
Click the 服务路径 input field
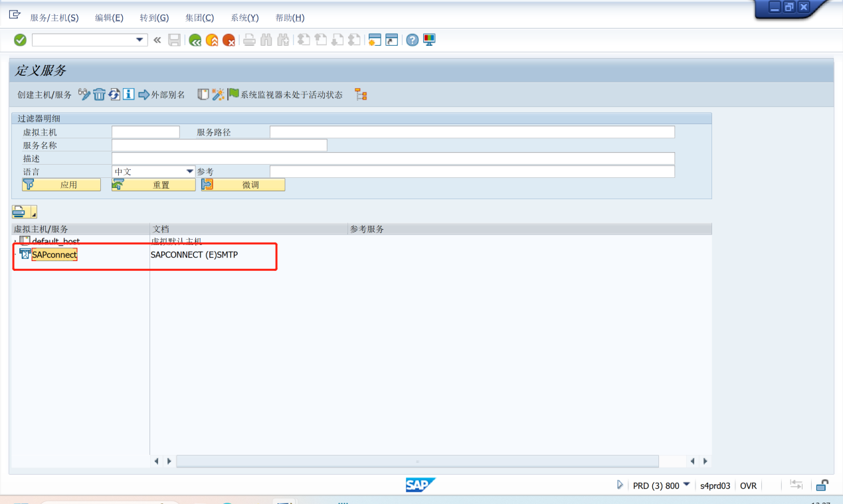(472, 132)
